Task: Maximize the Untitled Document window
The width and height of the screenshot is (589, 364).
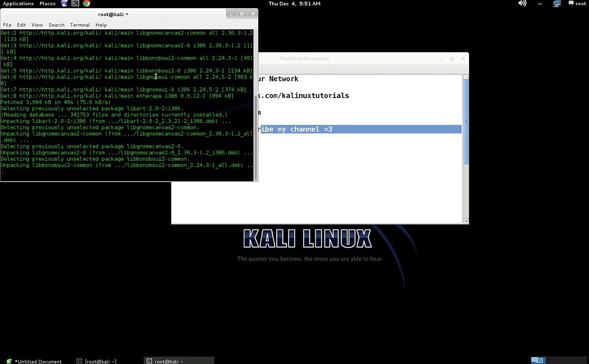Action: tap(452, 59)
